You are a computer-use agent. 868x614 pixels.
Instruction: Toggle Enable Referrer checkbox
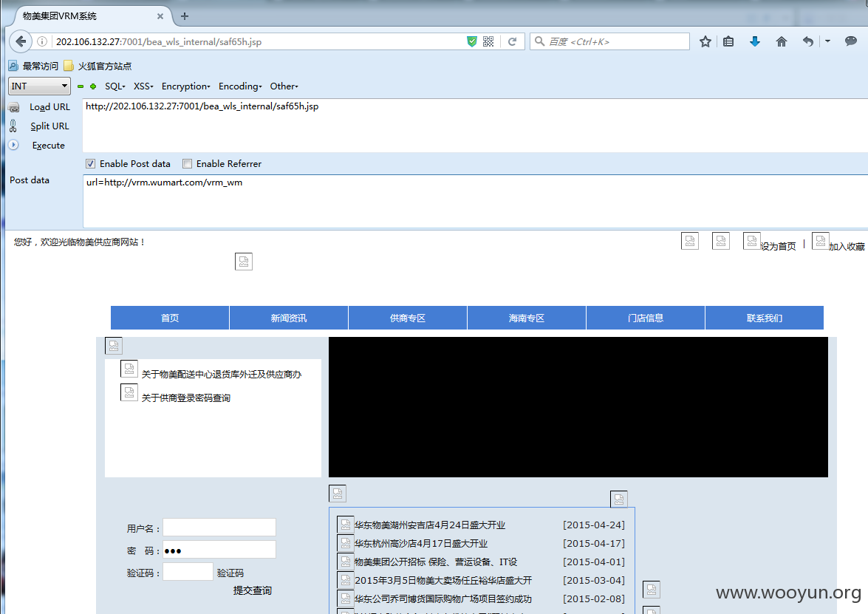[x=187, y=164]
